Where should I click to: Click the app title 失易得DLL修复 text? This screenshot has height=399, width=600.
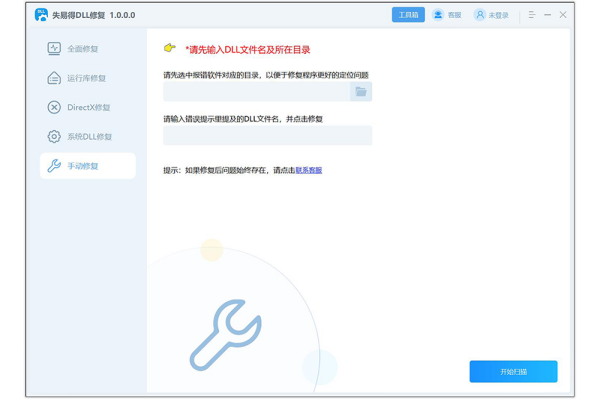pyautogui.click(x=78, y=15)
